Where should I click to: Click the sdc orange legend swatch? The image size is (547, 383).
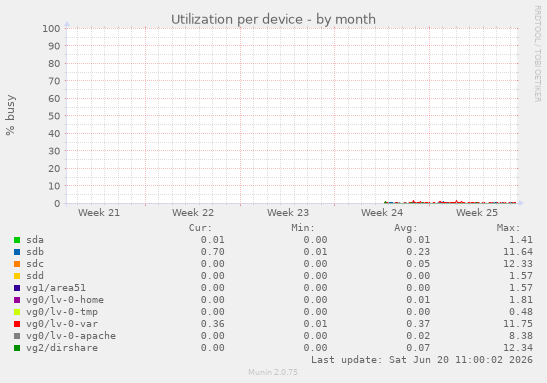(17, 264)
